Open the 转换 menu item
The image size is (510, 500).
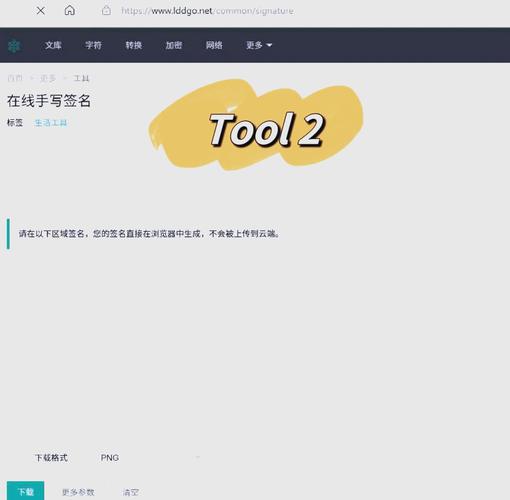[134, 45]
